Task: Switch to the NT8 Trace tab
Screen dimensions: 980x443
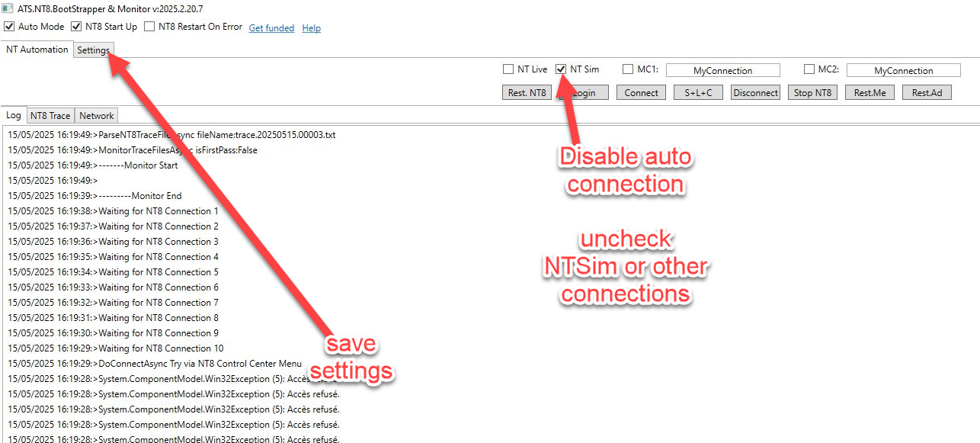Action: coord(50,116)
